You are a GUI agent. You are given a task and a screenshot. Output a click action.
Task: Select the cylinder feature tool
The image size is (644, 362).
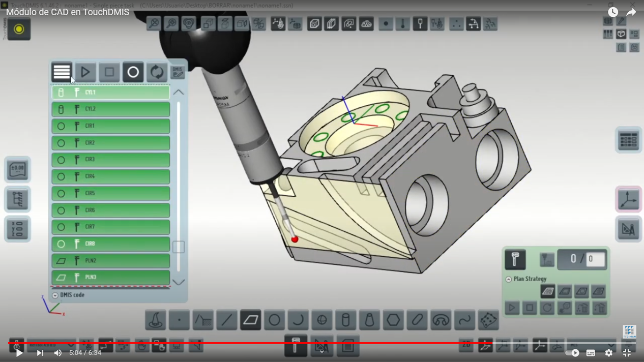(345, 320)
